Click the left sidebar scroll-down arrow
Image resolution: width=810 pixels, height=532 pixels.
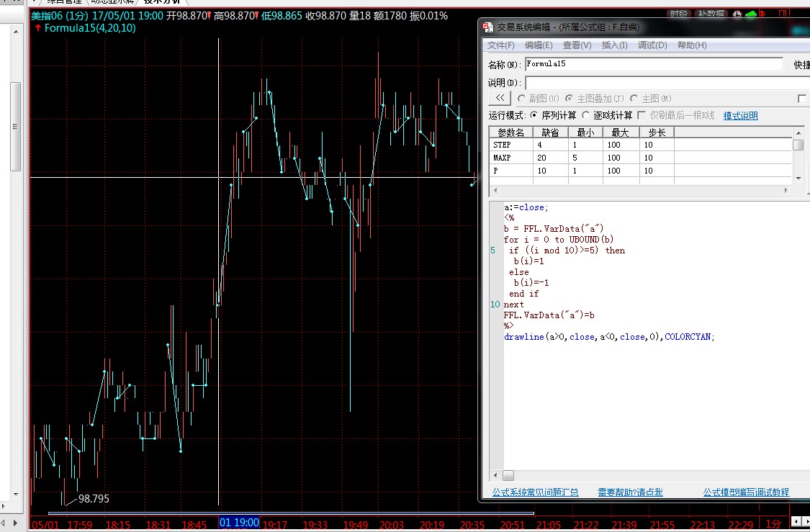[x=16, y=495]
